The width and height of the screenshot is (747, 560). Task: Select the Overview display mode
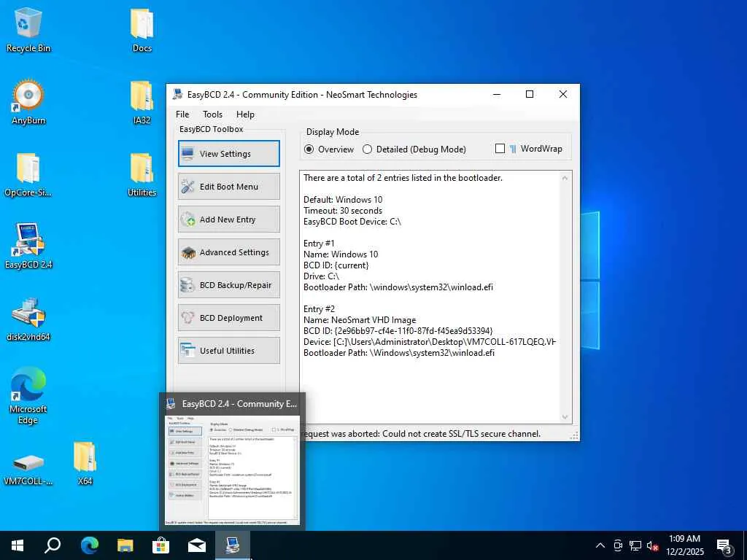click(x=329, y=149)
